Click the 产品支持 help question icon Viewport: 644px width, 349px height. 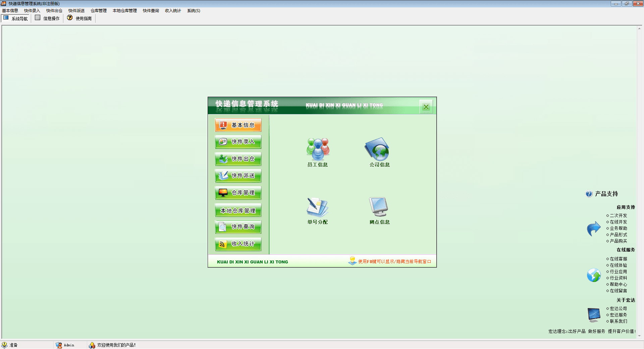[x=589, y=194]
